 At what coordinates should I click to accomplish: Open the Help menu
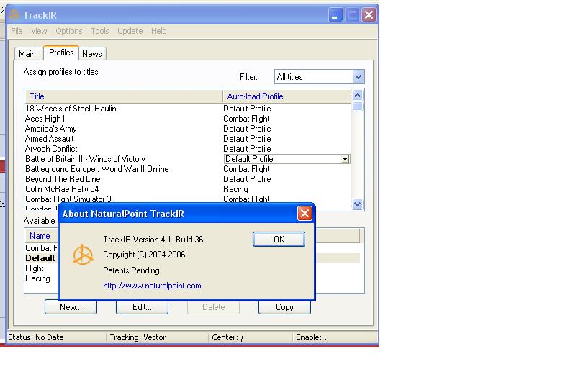click(x=159, y=31)
